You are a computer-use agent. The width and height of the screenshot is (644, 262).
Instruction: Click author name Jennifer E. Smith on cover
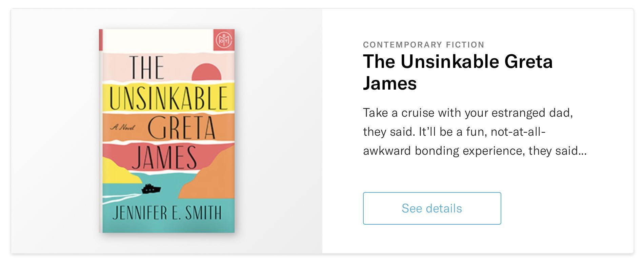[x=167, y=212]
